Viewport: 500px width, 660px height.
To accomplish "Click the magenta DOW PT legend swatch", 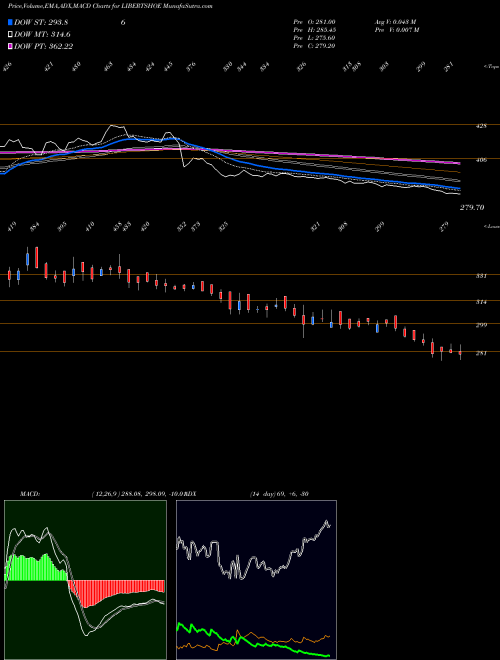I will (11, 46).
